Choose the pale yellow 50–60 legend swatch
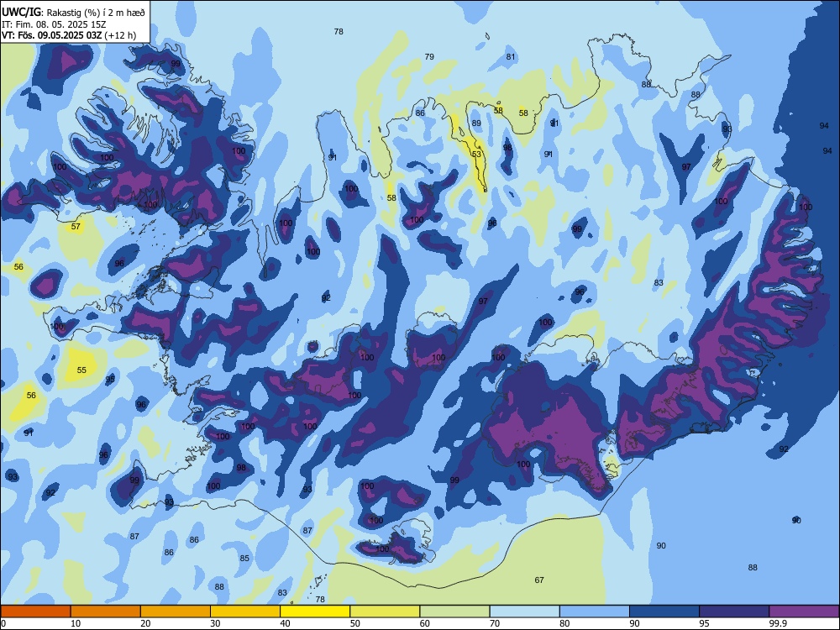The width and height of the screenshot is (840, 630). pos(385,612)
